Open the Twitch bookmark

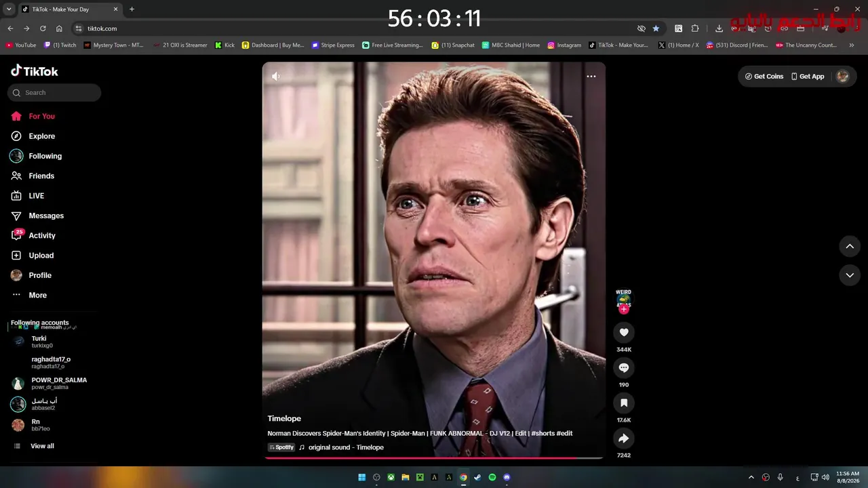tap(60, 45)
